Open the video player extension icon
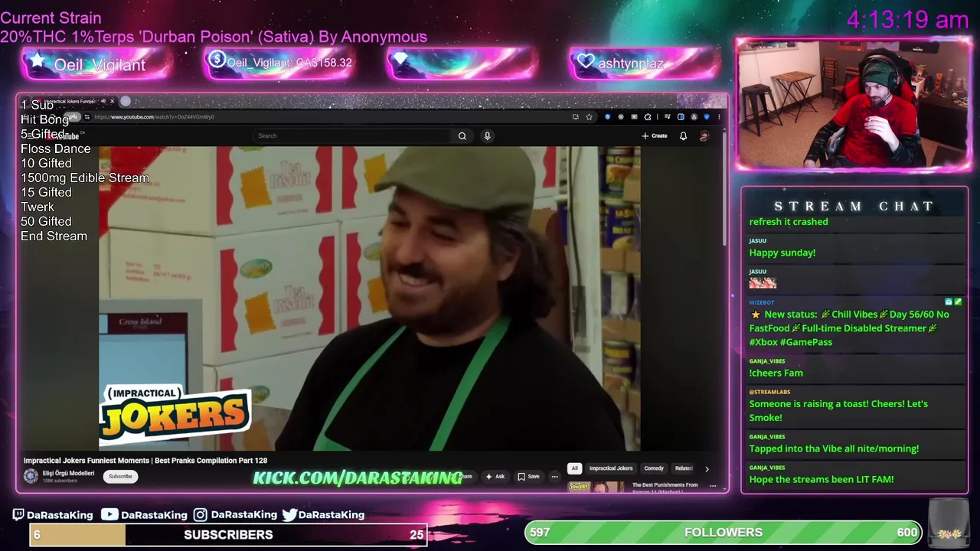Viewport: 980px width, 551px height. 635,117
